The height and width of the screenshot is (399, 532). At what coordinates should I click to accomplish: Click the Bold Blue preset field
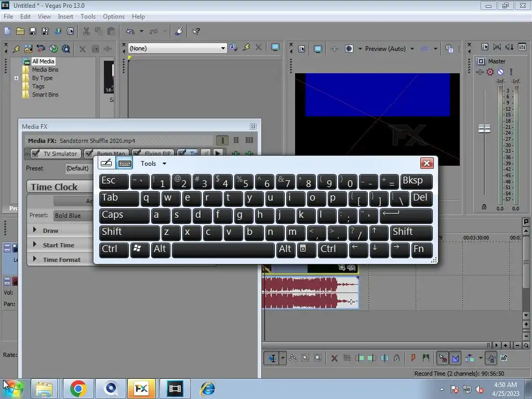tap(73, 216)
